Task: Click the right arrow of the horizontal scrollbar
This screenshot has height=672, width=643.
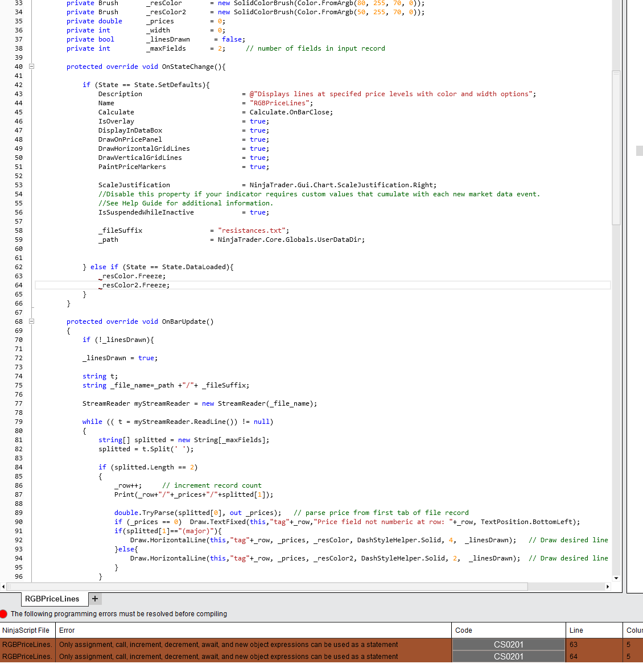Action: click(608, 587)
